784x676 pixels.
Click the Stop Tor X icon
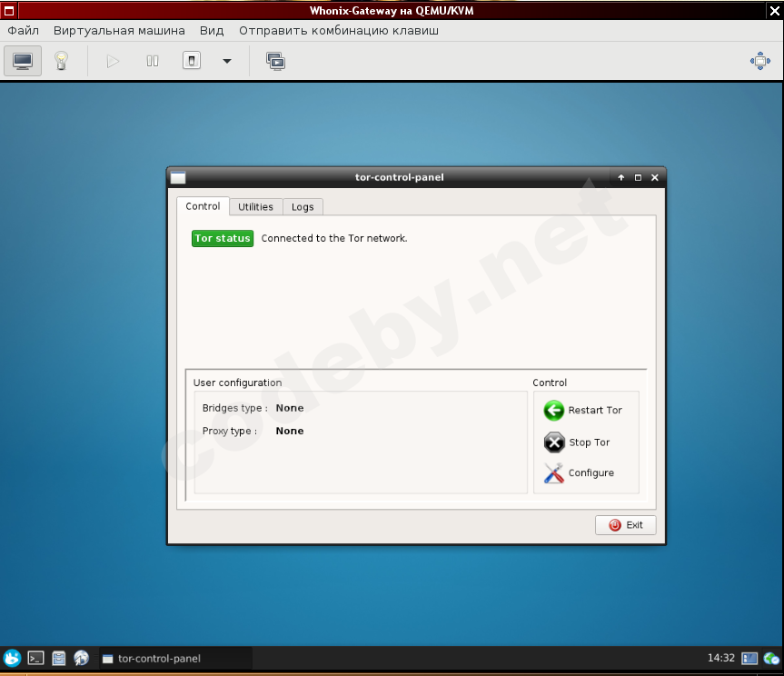[554, 442]
